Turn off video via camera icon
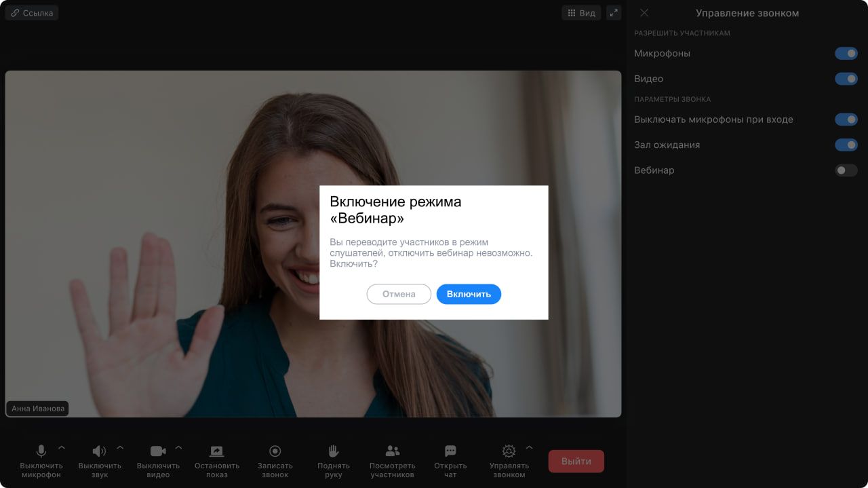 coord(158,451)
